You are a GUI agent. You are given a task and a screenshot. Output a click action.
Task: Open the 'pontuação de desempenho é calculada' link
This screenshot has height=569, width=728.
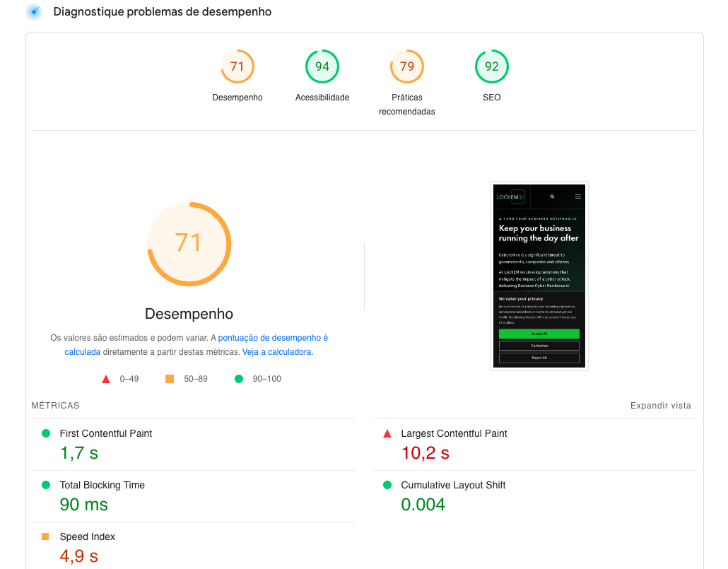point(273,339)
